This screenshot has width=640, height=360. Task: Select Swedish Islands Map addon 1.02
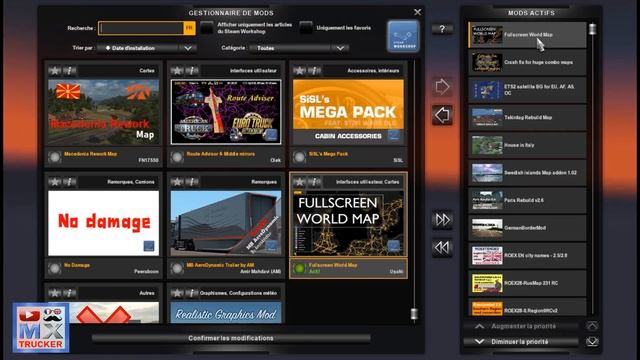point(527,173)
